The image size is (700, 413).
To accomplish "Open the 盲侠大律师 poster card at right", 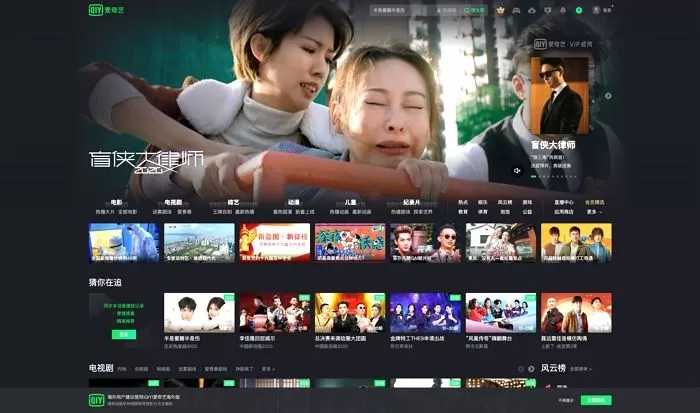I will tap(559, 96).
